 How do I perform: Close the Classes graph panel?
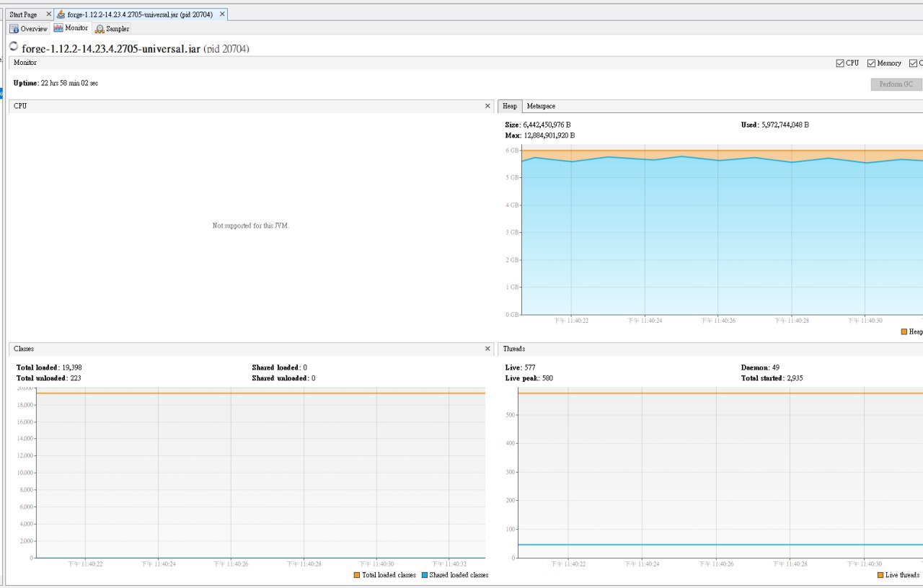(x=487, y=349)
